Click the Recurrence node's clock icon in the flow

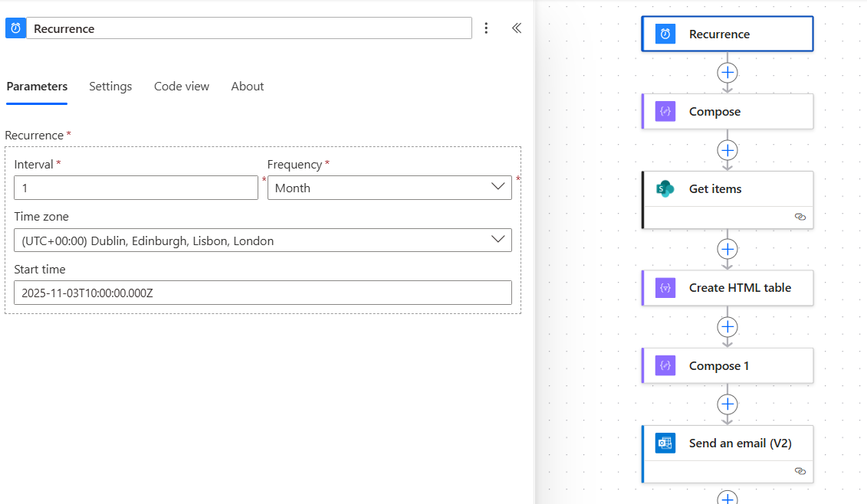click(x=665, y=34)
